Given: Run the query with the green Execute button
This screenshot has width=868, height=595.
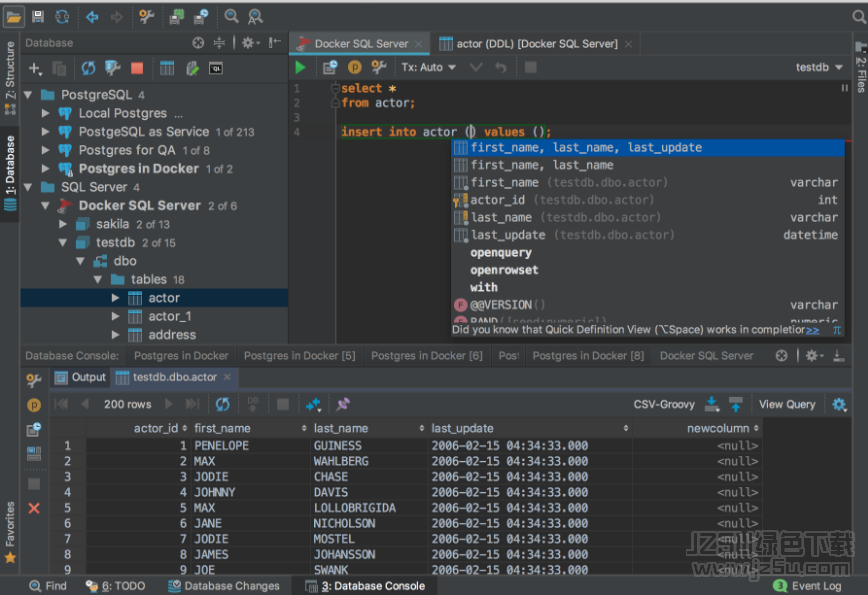Looking at the screenshot, I should [x=301, y=68].
